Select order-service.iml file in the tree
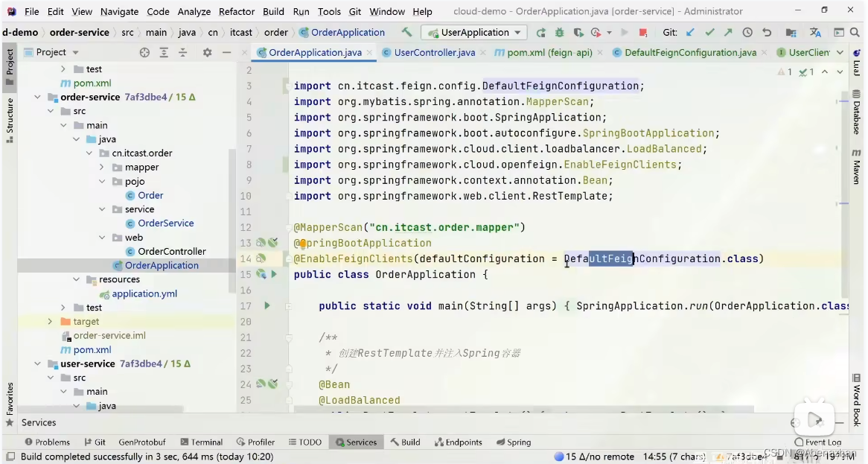Screen dimensions: 868x464 tap(109, 336)
